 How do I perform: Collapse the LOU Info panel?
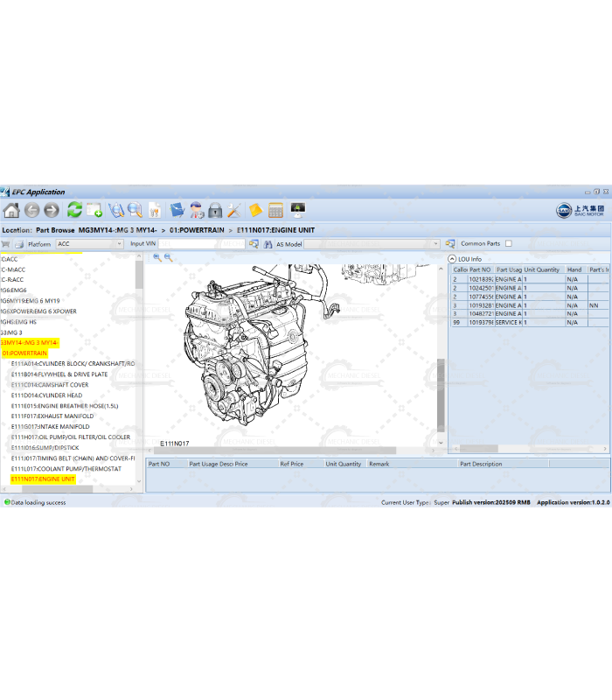453,259
